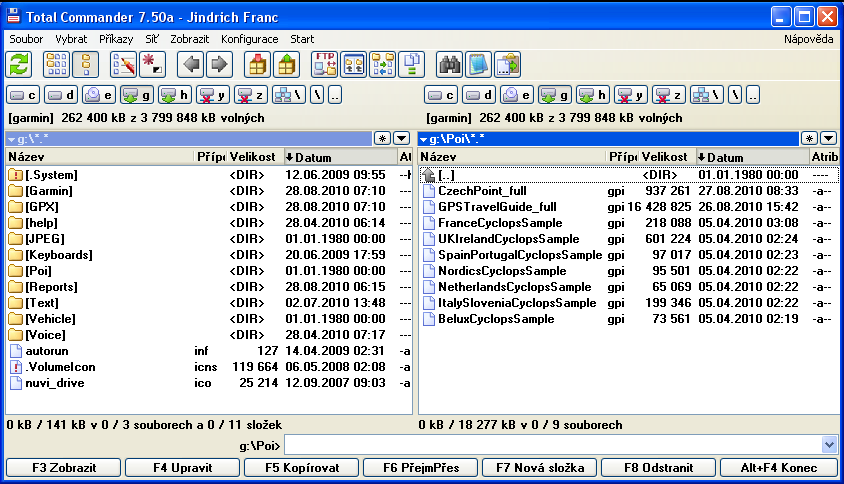Open the Konfigurace menu
The height and width of the screenshot is (484, 844).
coord(250,39)
